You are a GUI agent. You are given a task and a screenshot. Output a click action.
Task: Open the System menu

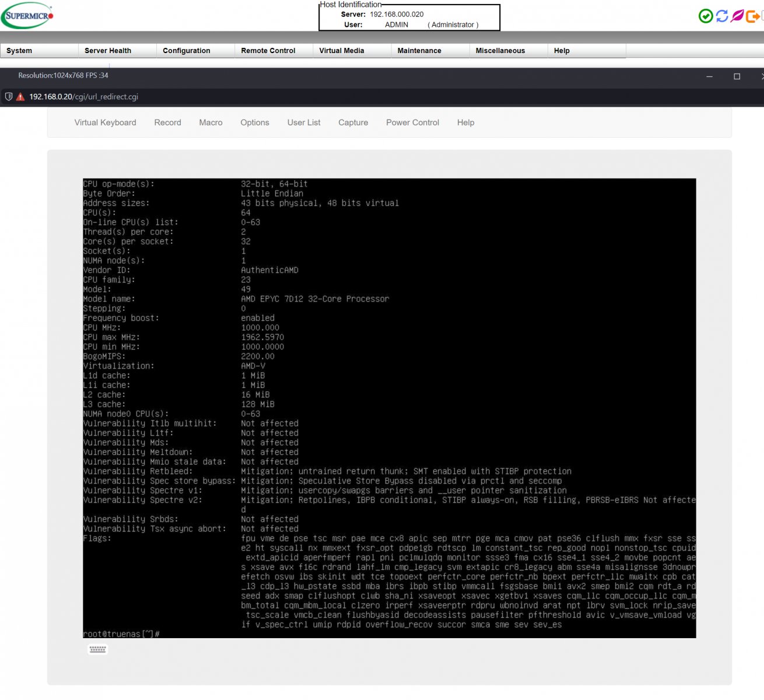[x=39, y=51]
